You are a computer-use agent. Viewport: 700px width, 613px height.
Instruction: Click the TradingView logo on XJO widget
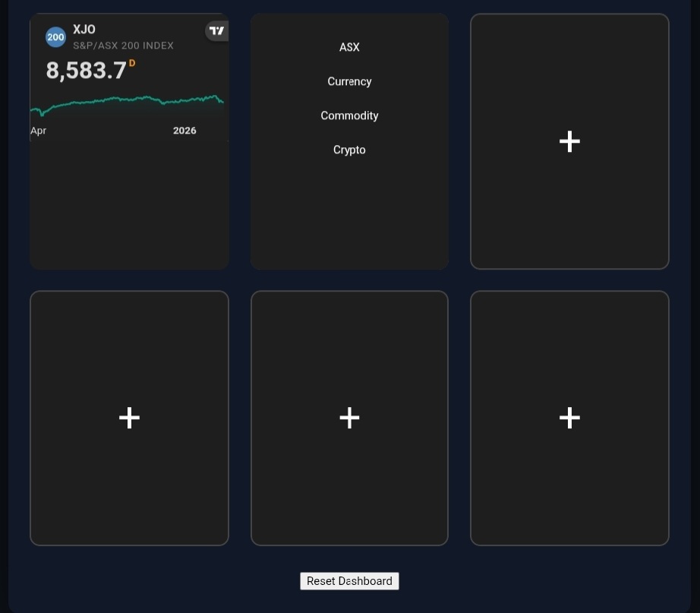tap(217, 31)
